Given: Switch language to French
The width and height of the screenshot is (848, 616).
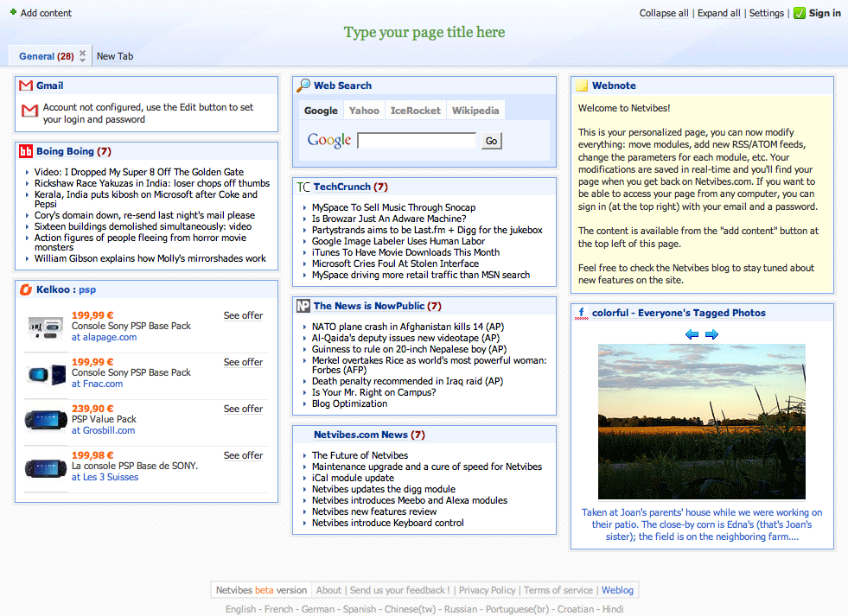Looking at the screenshot, I should 278,609.
